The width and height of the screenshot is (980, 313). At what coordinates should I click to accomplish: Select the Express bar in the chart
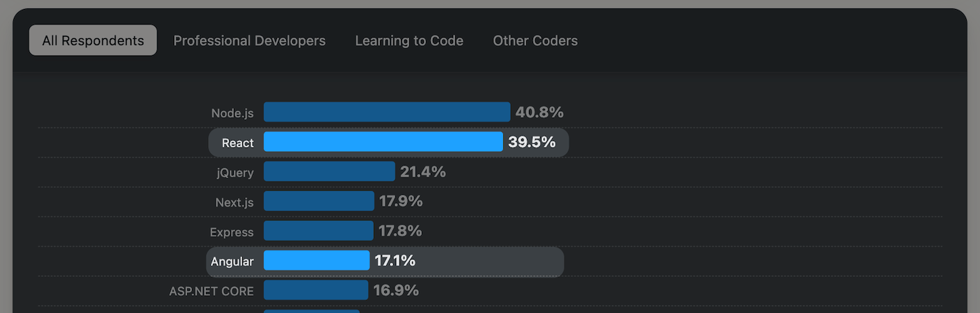click(318, 231)
